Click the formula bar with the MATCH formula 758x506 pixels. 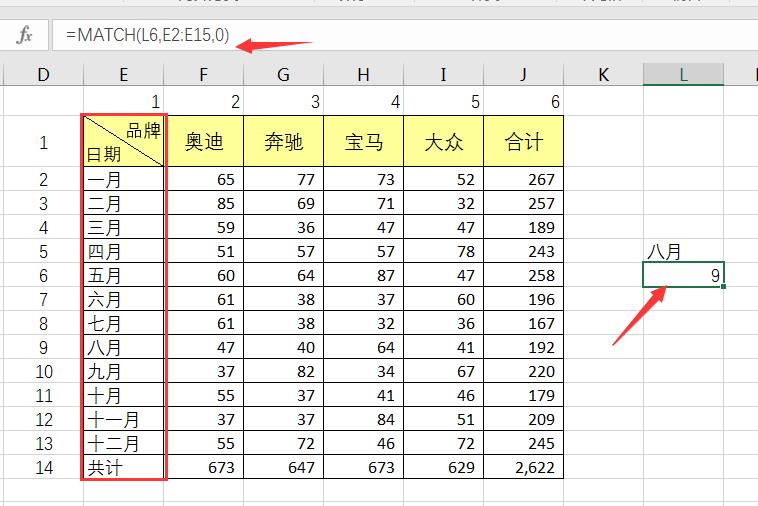click(x=405, y=35)
